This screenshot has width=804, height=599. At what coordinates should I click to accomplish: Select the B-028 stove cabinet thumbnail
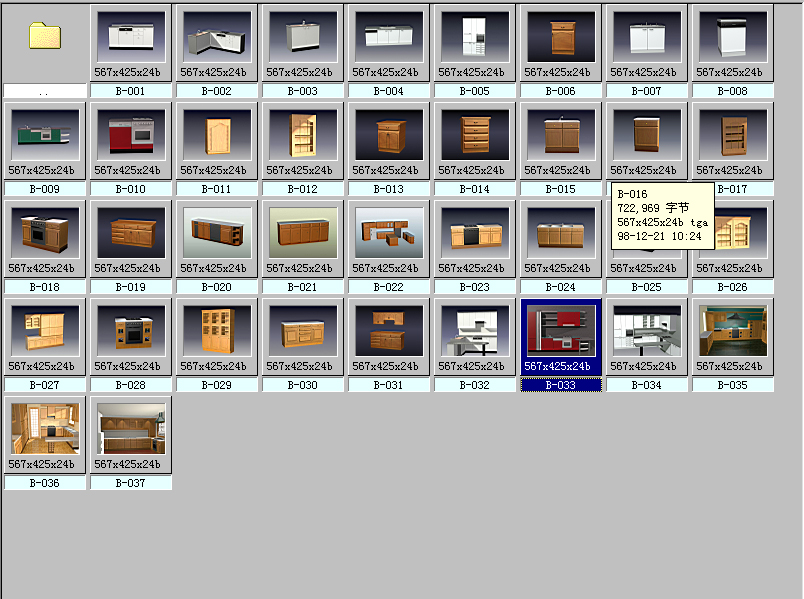point(131,331)
